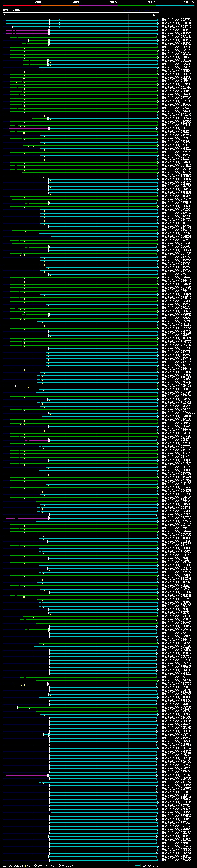Select the UniRef100_Q1EPK5 label
The width and height of the screenshot is (197, 868).
(x=176, y=423)
